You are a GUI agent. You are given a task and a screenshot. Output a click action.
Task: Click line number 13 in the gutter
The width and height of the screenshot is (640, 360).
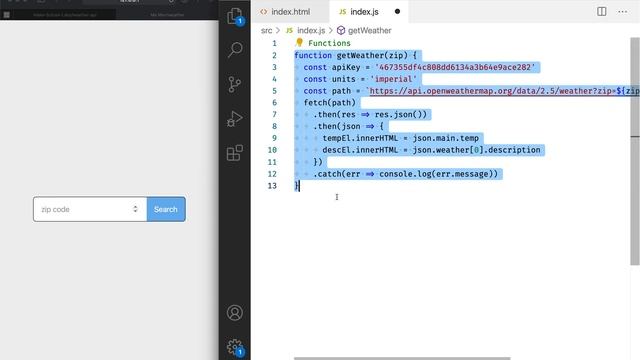point(272,186)
